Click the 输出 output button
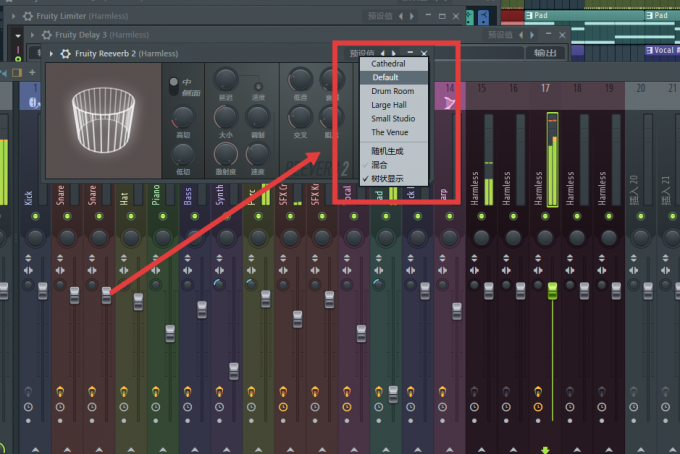680x454 pixels. (545, 53)
